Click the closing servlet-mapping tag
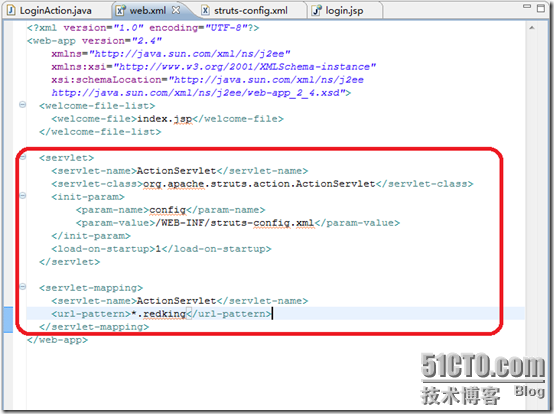The image size is (554, 414). tap(94, 327)
